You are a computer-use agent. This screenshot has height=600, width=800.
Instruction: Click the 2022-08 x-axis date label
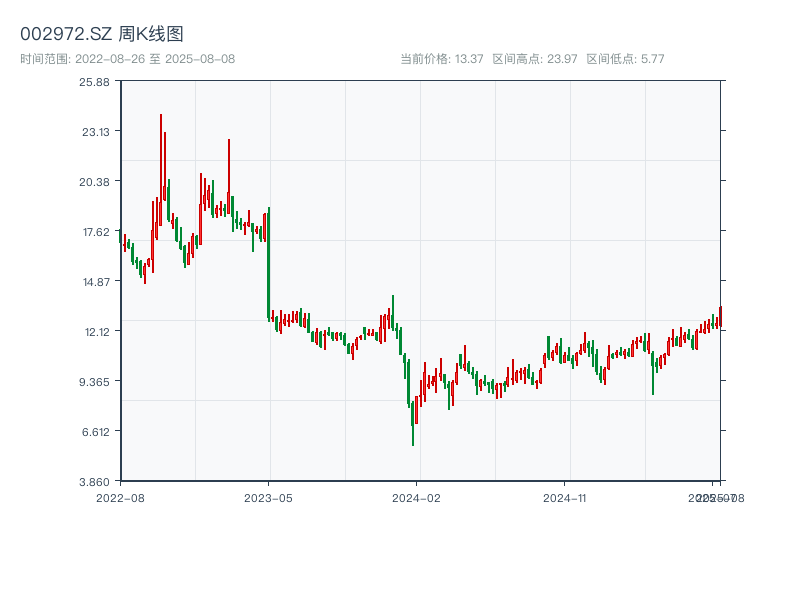tap(120, 497)
